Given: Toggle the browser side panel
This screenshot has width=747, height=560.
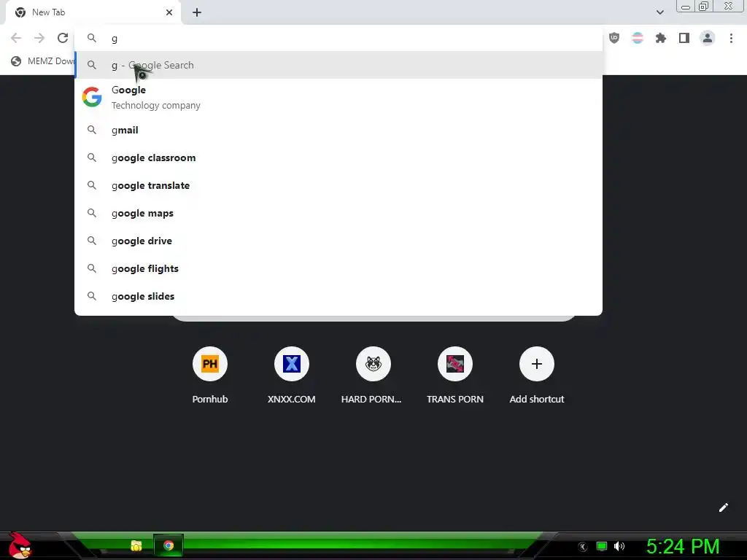Looking at the screenshot, I should click(x=684, y=38).
